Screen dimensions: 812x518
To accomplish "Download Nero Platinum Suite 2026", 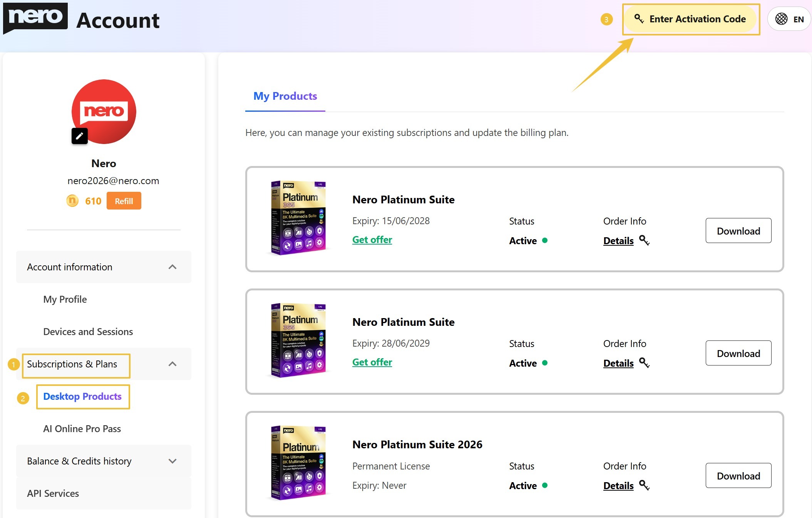I will 738,476.
